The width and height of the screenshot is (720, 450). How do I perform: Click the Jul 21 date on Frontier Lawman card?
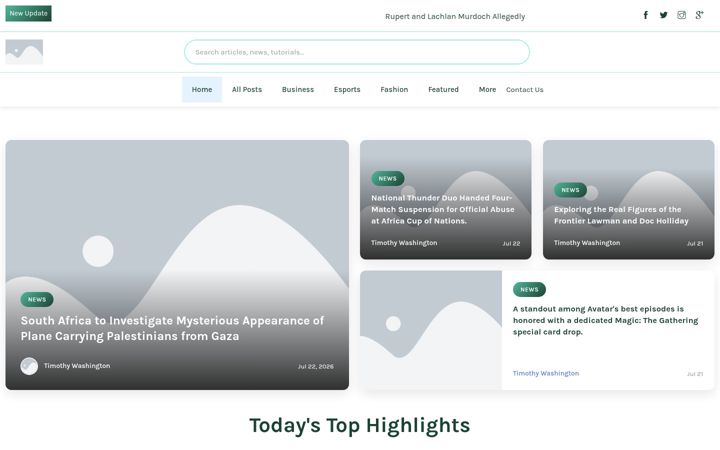coord(695,243)
